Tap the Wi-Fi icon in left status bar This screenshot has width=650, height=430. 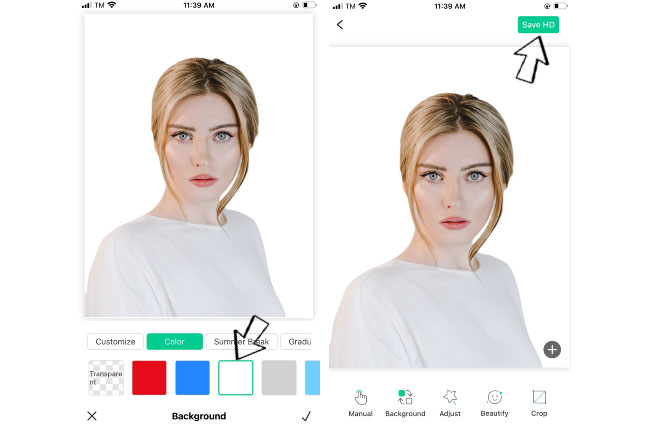pyautogui.click(x=112, y=5)
